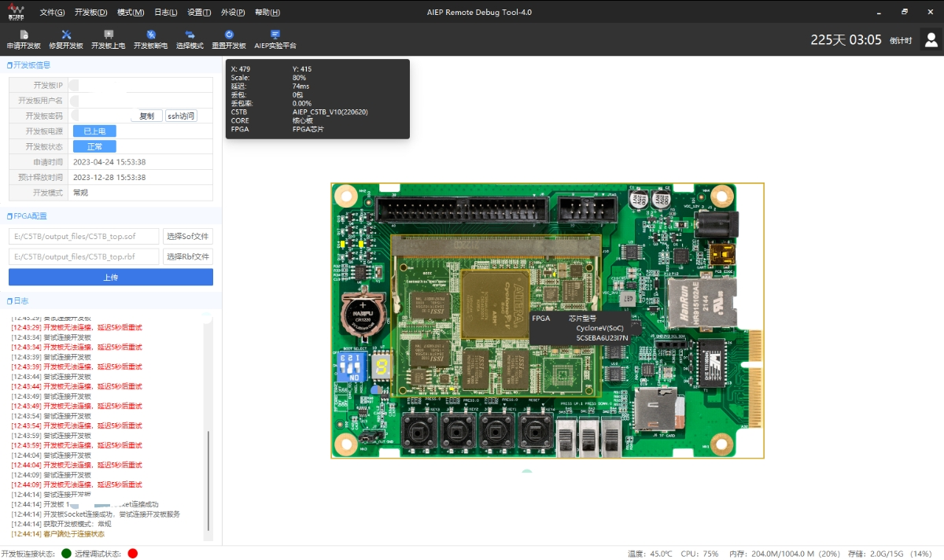Open the 外设(P) menu

pos(233,13)
